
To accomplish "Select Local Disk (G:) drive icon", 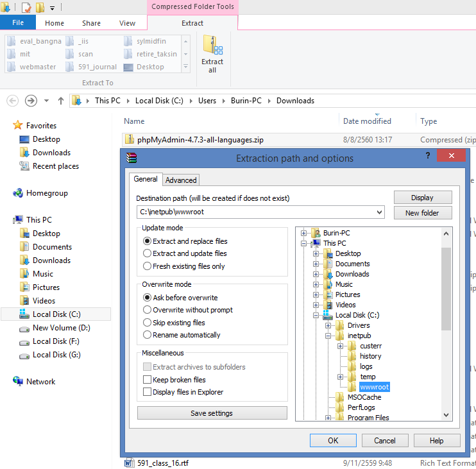I will click(24, 356).
